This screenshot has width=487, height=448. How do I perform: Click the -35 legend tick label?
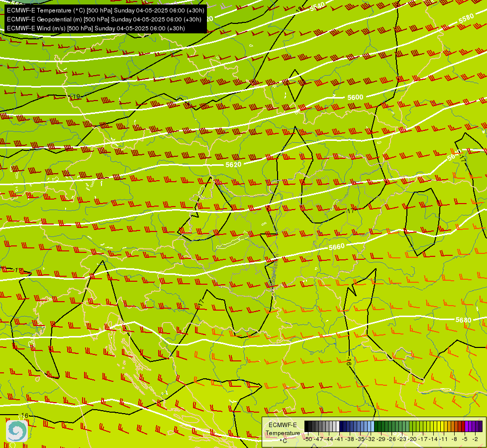tap(360, 440)
